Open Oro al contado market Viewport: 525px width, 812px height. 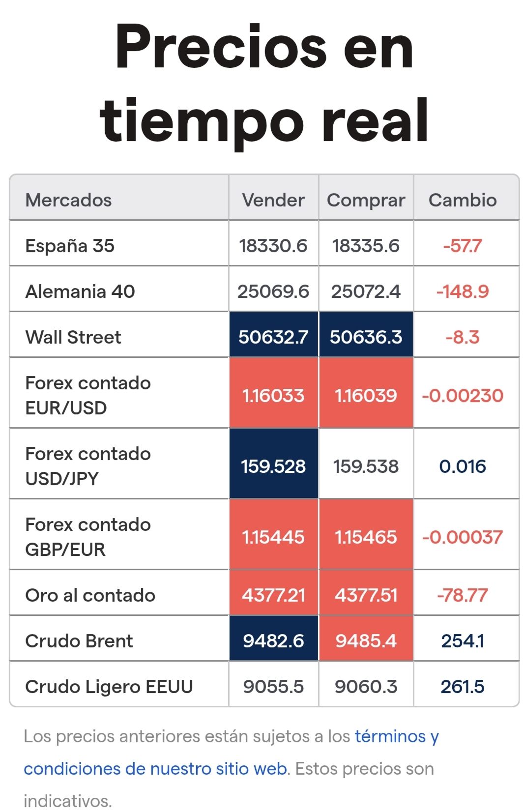coord(90,595)
